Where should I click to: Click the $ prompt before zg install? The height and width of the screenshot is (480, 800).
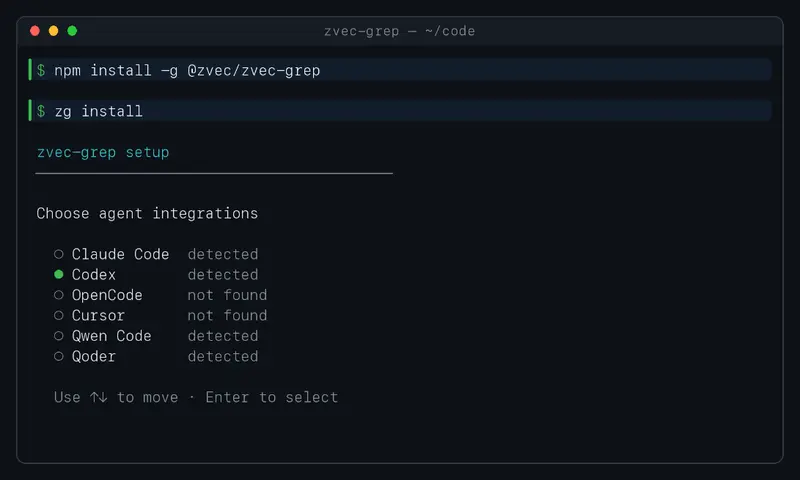coord(41,111)
